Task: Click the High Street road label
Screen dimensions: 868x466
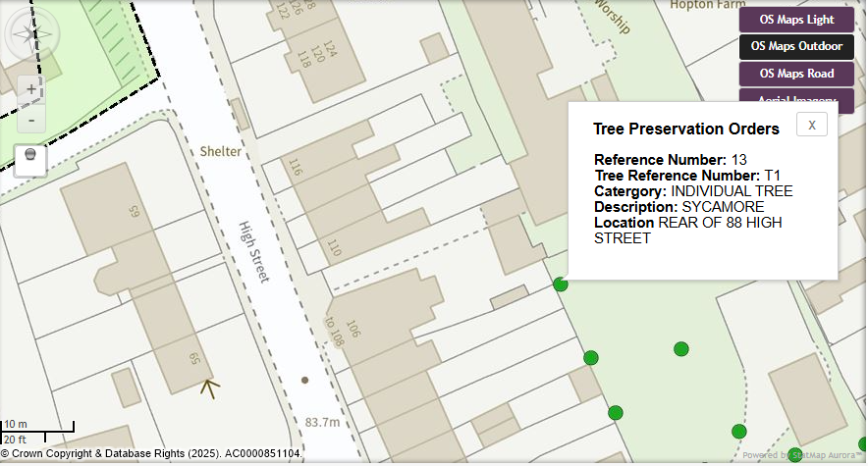Action: (253, 252)
